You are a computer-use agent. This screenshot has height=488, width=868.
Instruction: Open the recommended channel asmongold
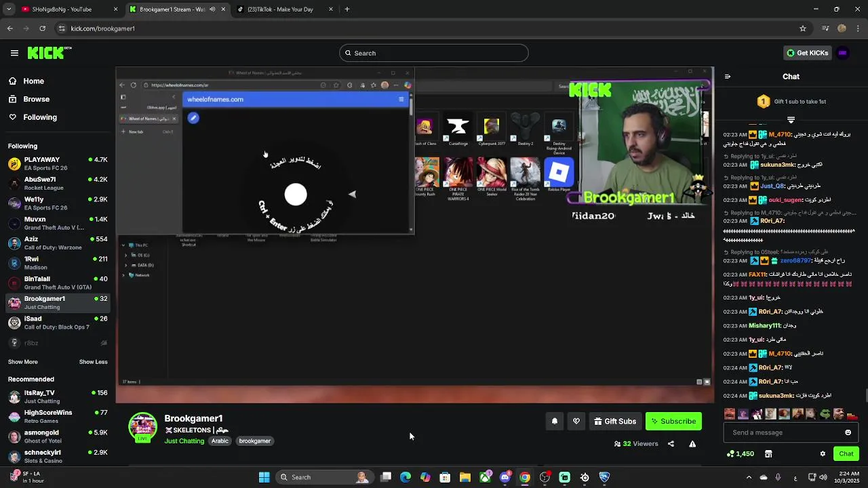pyautogui.click(x=58, y=436)
